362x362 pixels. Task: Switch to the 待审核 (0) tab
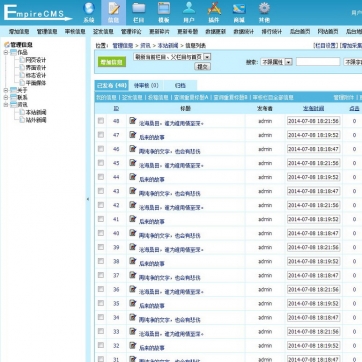[146, 85]
